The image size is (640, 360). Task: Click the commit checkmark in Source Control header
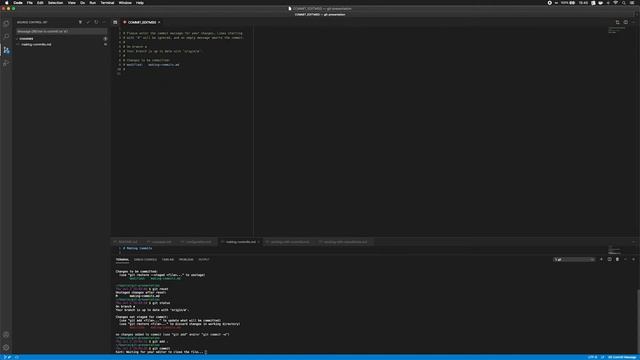[88, 22]
